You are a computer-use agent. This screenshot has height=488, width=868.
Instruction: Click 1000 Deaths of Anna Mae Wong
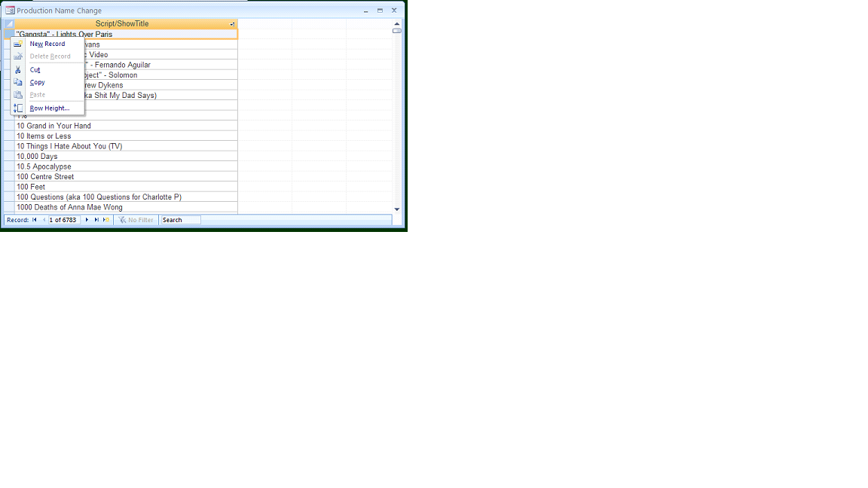tap(127, 208)
